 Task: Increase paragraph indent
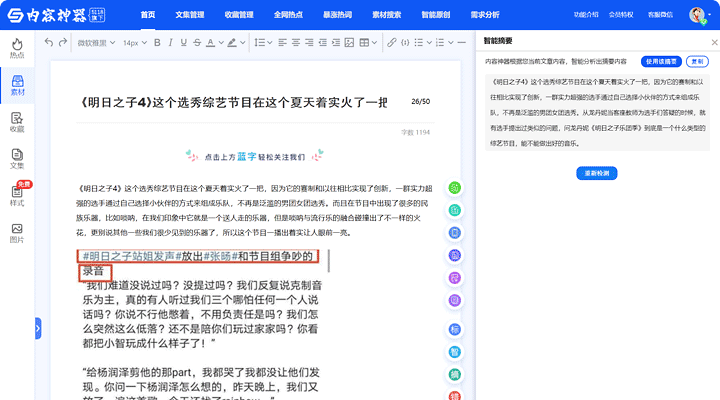tap(336, 43)
